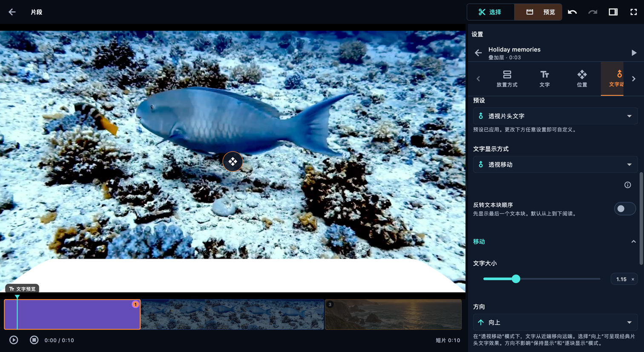Select the parrotfish video clip on timeline

point(233,314)
